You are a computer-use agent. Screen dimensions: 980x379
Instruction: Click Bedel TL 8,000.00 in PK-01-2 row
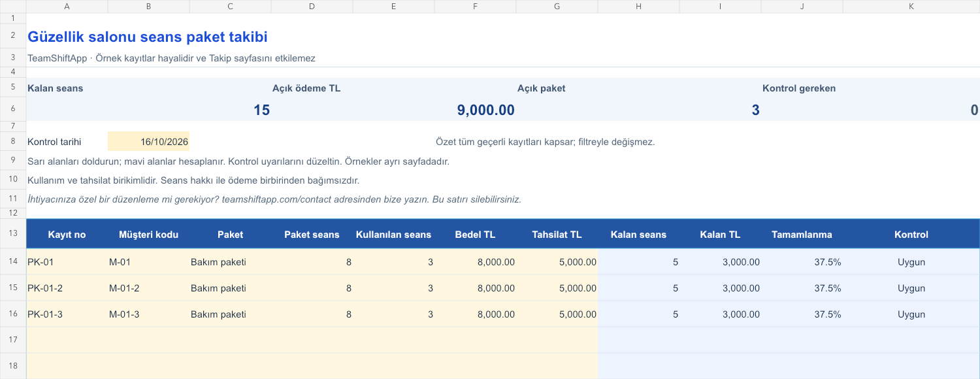(x=496, y=288)
